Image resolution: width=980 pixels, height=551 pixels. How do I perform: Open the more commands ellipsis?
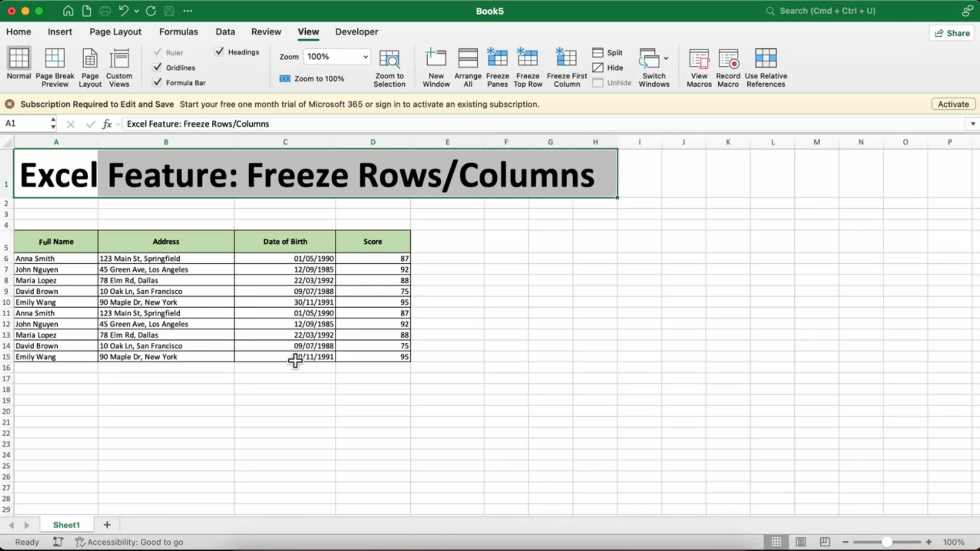tap(188, 11)
